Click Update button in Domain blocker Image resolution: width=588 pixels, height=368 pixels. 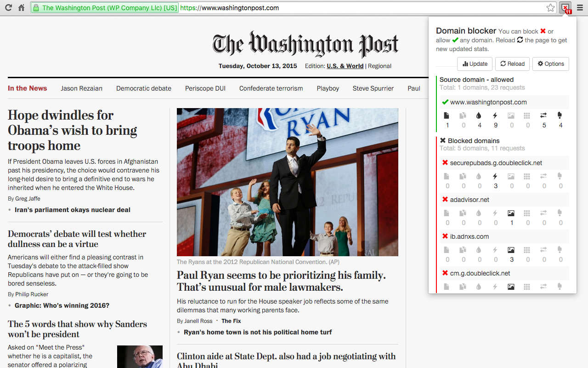point(475,64)
